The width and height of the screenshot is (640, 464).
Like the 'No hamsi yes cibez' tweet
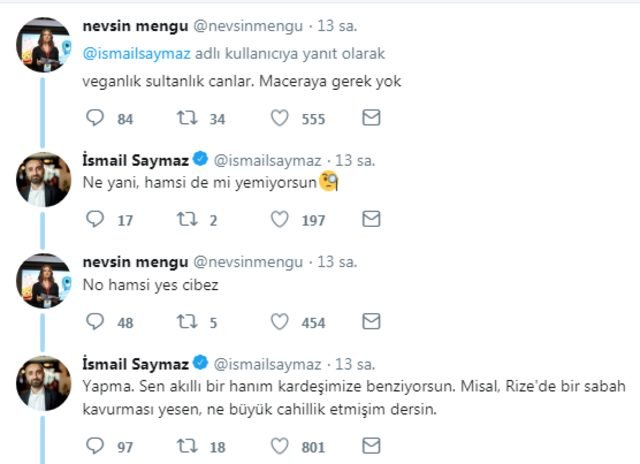coord(281,322)
